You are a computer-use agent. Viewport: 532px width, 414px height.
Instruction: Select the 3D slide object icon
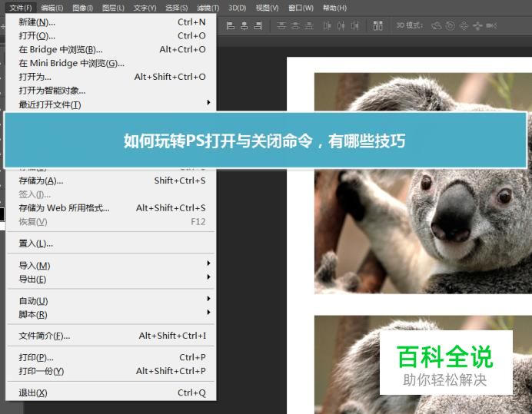coord(477,26)
